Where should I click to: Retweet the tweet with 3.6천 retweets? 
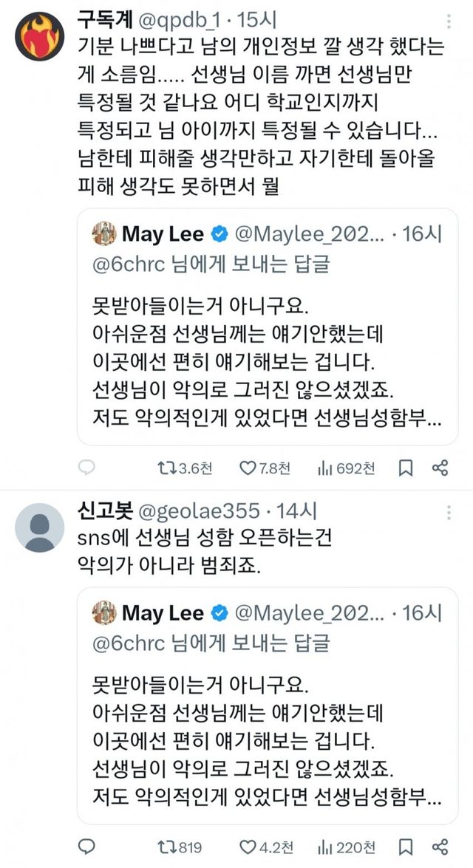pos(165,468)
